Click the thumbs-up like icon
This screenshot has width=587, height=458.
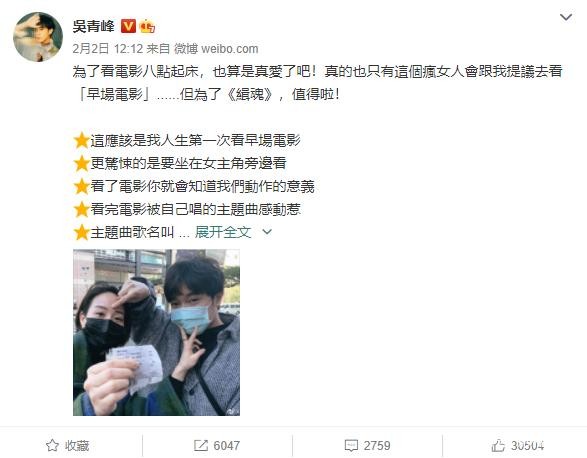(498, 446)
